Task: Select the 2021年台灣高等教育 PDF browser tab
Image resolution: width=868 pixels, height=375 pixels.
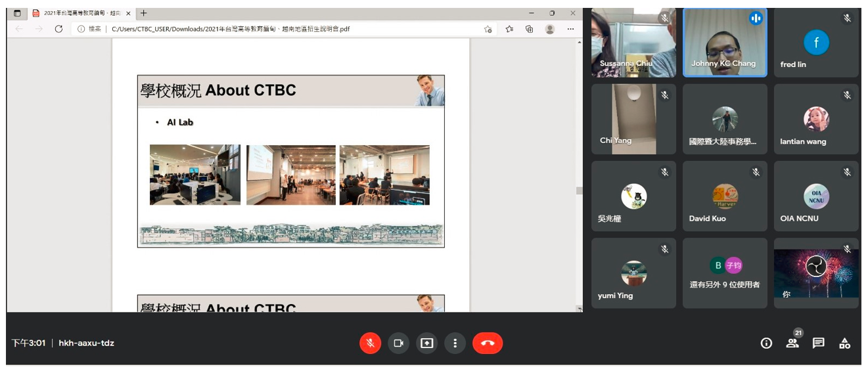Action: (x=81, y=13)
